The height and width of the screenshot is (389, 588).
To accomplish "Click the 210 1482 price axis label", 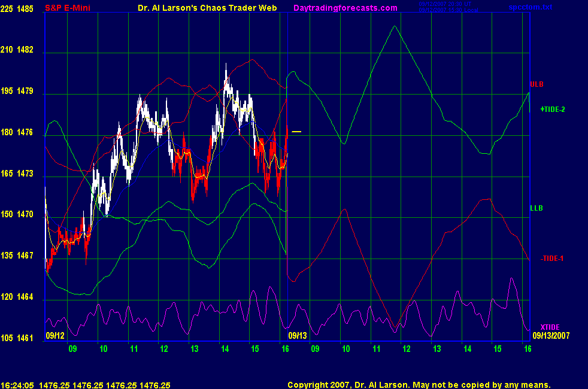I will click(x=17, y=50).
